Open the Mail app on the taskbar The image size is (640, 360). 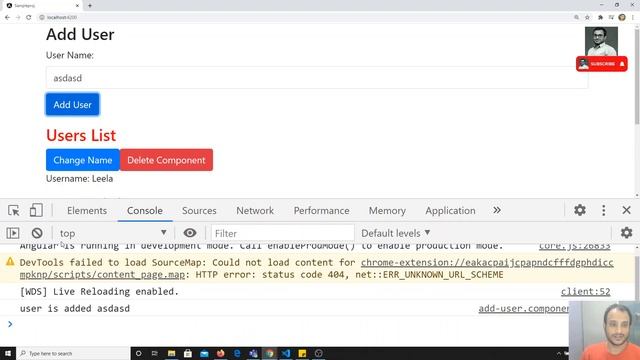pos(204,353)
